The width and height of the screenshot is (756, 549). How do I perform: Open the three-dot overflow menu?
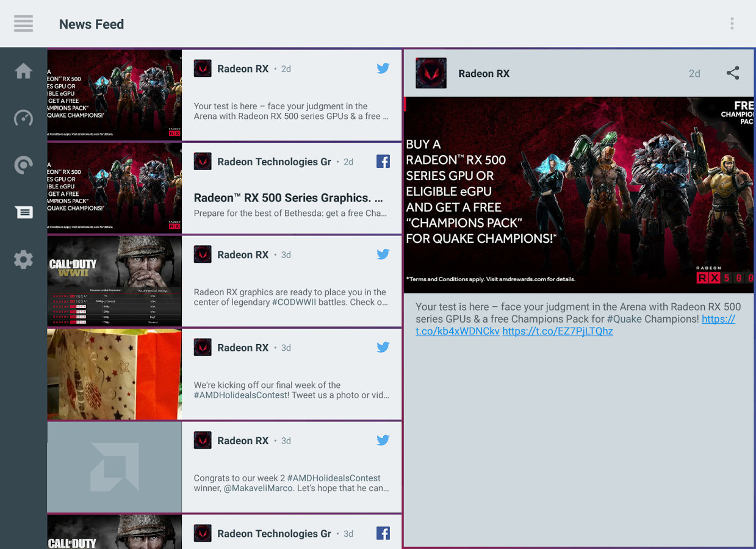click(732, 24)
